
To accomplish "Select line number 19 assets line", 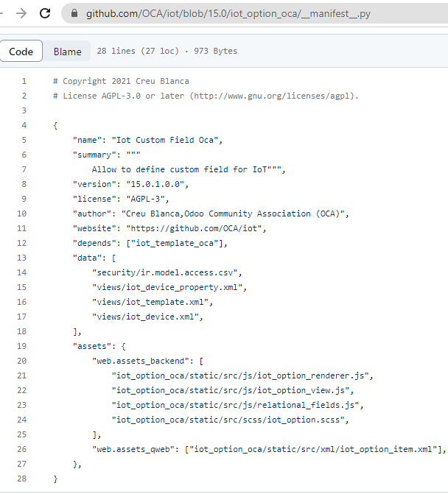I will coord(22,346).
